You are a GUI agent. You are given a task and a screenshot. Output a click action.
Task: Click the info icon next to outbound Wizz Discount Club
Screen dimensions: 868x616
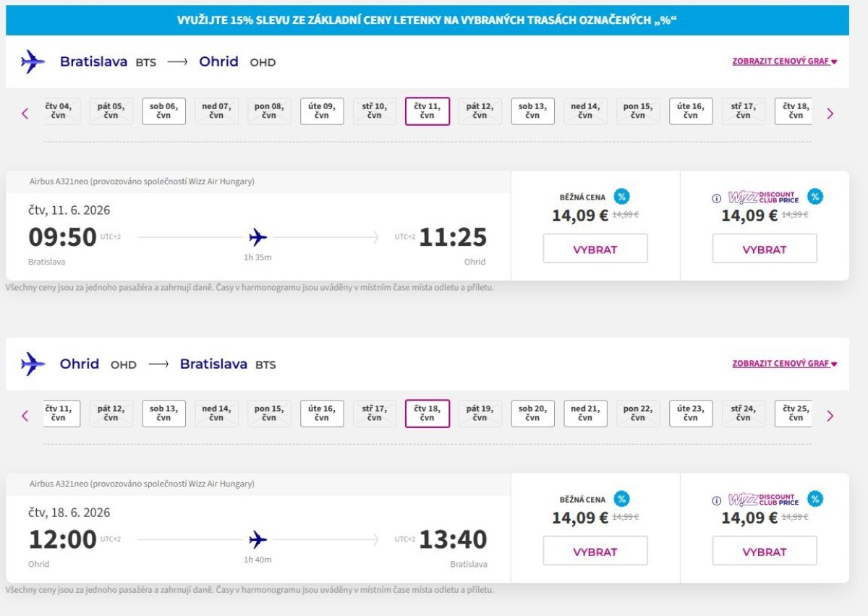click(x=717, y=197)
